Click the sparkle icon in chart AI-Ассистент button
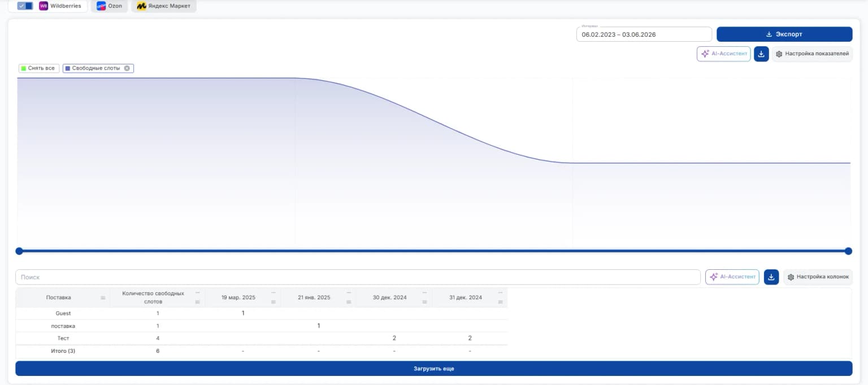 click(705, 54)
